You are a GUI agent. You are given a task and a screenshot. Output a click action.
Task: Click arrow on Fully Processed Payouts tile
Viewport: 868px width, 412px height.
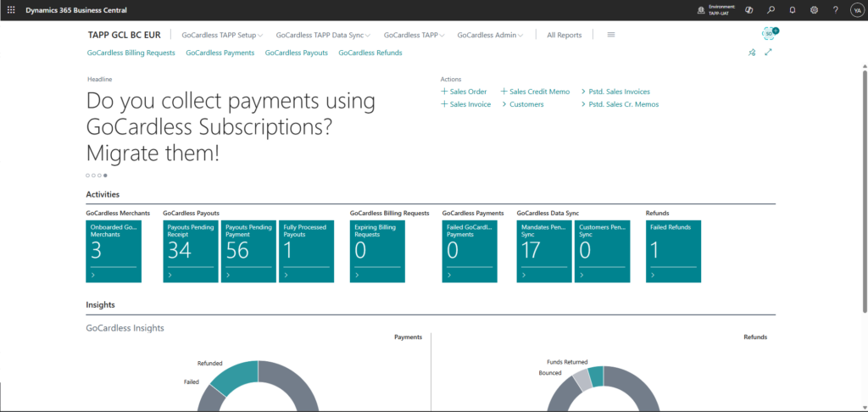point(286,276)
